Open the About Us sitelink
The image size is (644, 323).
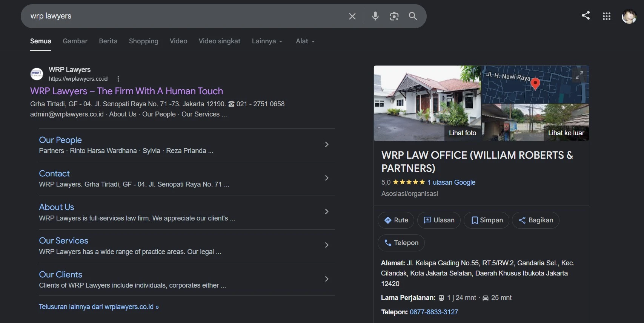tap(57, 207)
